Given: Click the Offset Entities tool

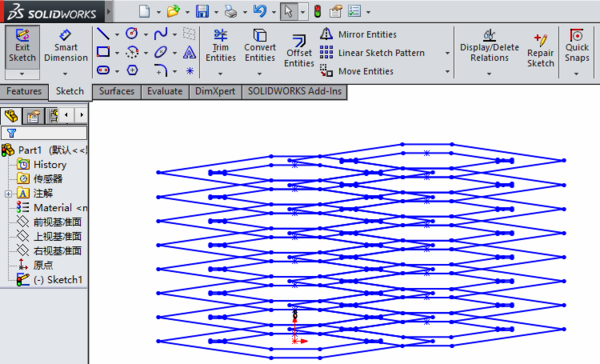Looking at the screenshot, I should [299, 51].
